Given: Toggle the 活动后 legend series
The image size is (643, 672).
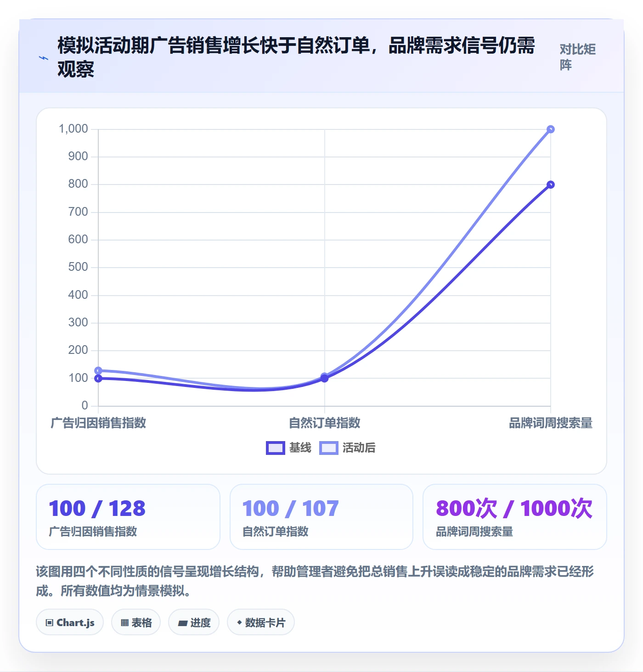Looking at the screenshot, I should coord(347,448).
